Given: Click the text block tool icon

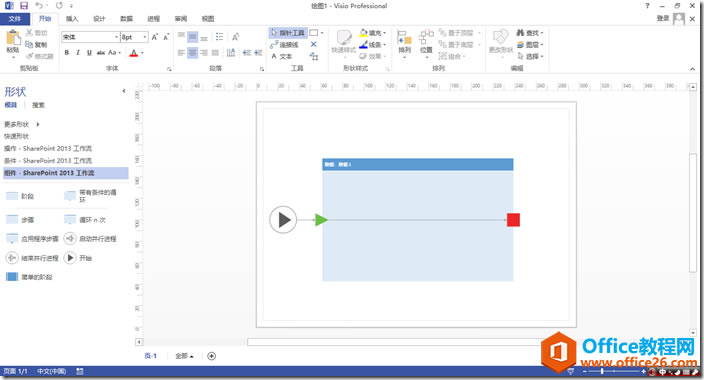Looking at the screenshot, I should pyautogui.click(x=313, y=56).
